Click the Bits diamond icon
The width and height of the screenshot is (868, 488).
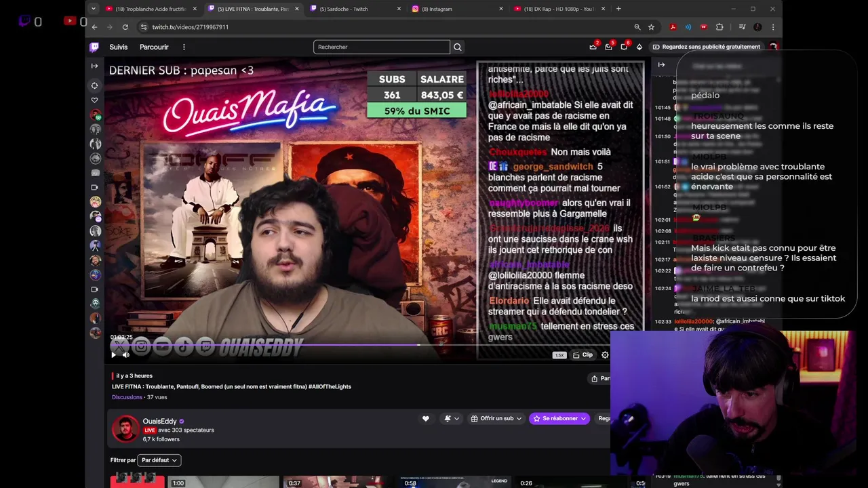coord(639,47)
